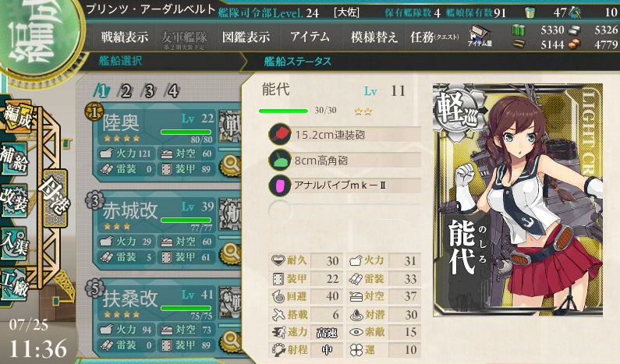Open the 工廠 factory icon
The image size is (620, 364).
(14, 286)
